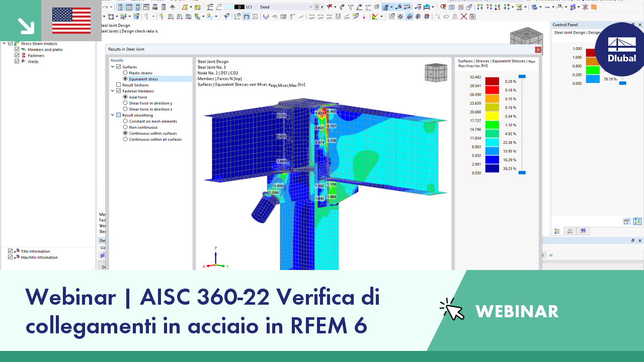This screenshot has width=644, height=362.
Task: Select the Equivalent stress item
Action: [x=143, y=79]
